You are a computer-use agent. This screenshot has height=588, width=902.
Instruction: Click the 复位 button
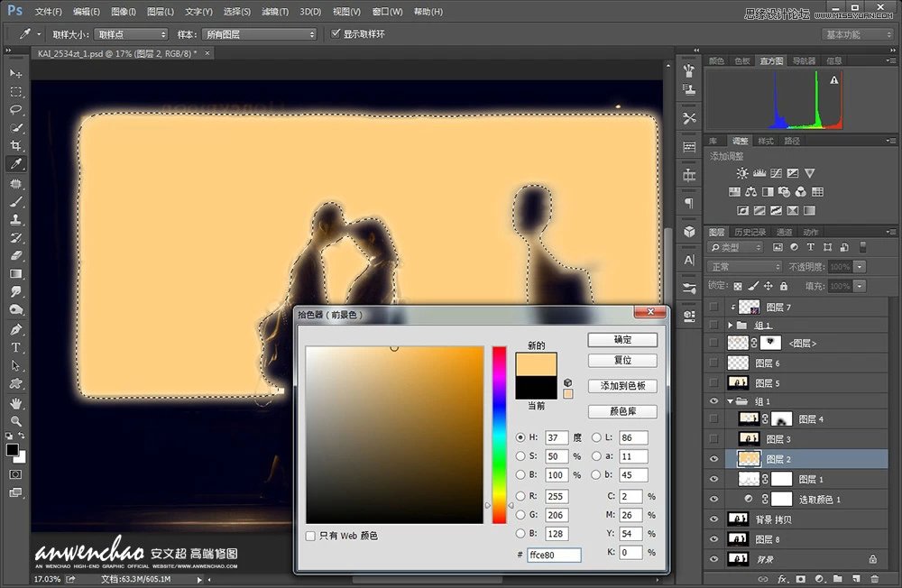tap(622, 360)
